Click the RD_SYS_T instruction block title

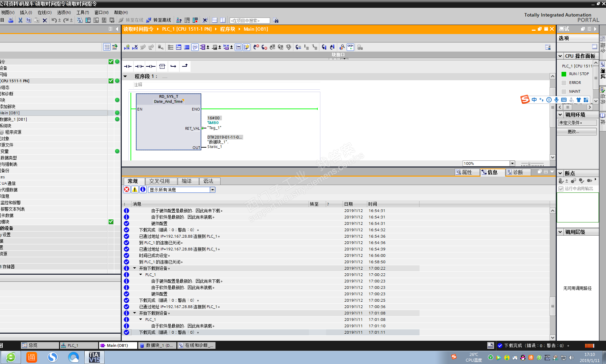point(169,96)
